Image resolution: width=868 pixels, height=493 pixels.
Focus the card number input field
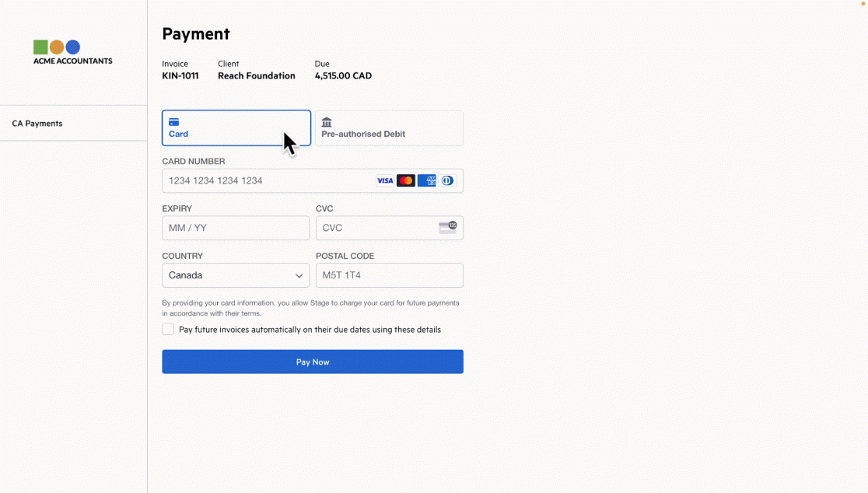pyautogui.click(x=313, y=181)
